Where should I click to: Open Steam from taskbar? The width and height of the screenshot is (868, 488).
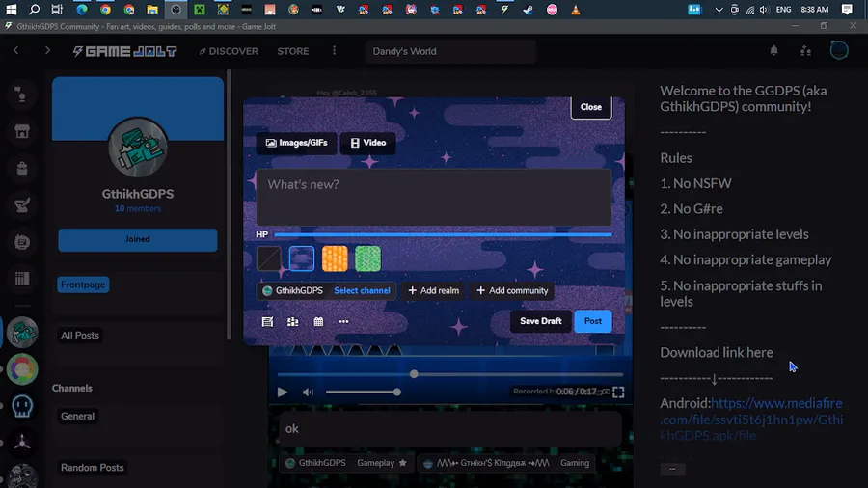pyautogui.click(x=529, y=10)
